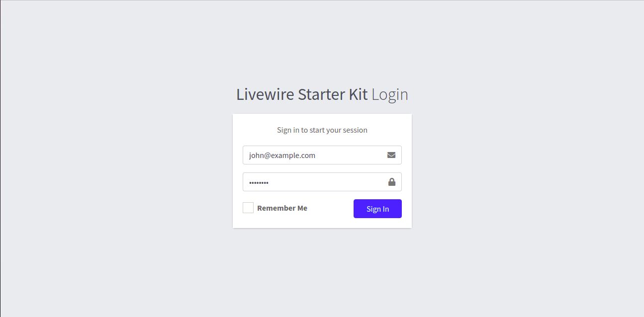
Task: Click the 'Sign in to start your session' message
Action: click(x=322, y=130)
